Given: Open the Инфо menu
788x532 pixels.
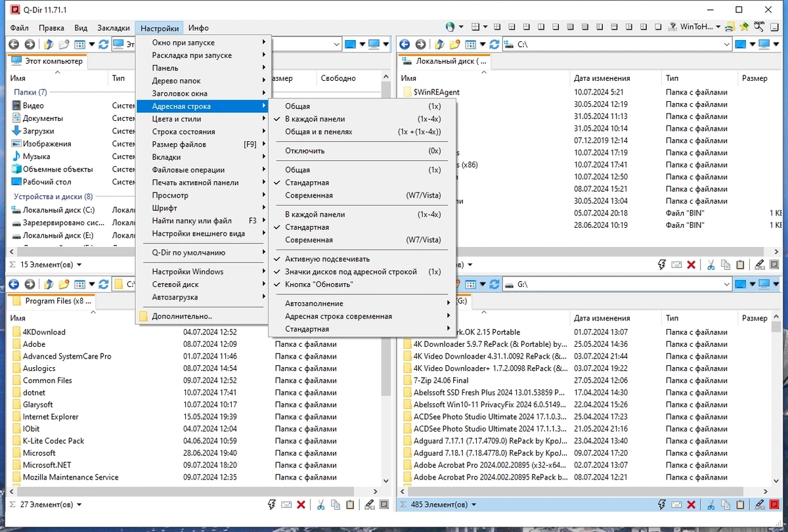Looking at the screenshot, I should 198,28.
